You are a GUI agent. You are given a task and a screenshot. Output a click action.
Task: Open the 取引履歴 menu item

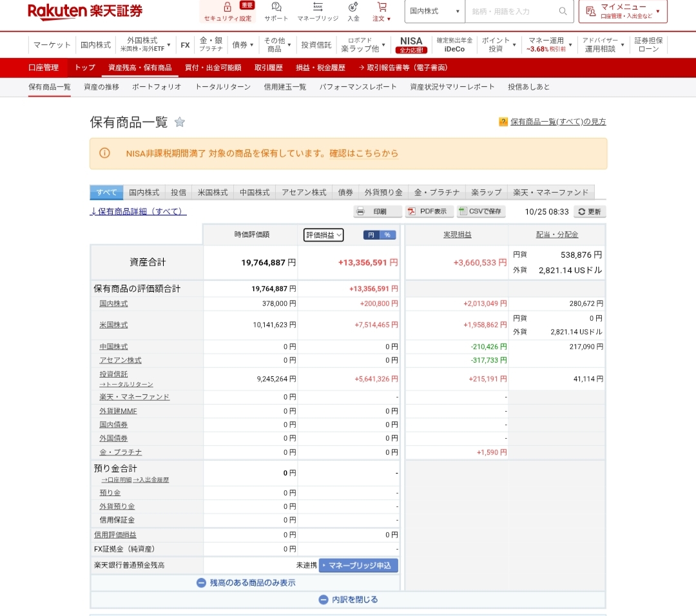[x=268, y=67]
